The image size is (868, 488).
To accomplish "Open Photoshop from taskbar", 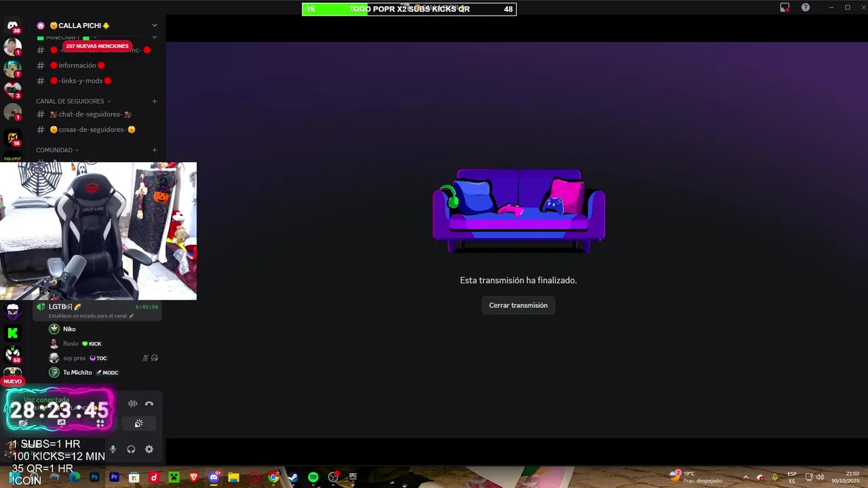I will click(x=94, y=477).
